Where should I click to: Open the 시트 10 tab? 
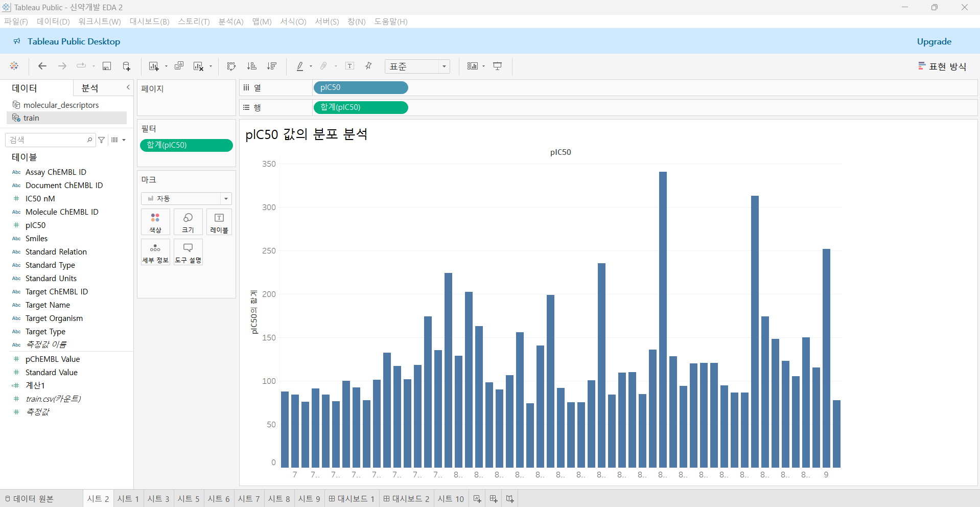pos(451,499)
